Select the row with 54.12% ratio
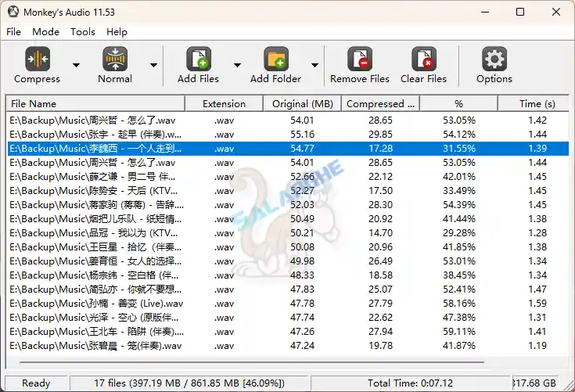Screen dimensions: 575x392 tap(288, 135)
